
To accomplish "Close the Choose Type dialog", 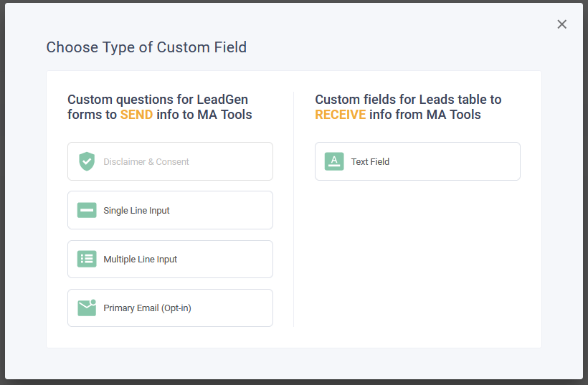I will click(x=561, y=24).
